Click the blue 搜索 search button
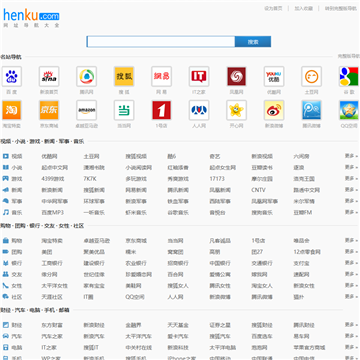Image resolution: width=360 pixels, height=360 pixels. pos(253,42)
